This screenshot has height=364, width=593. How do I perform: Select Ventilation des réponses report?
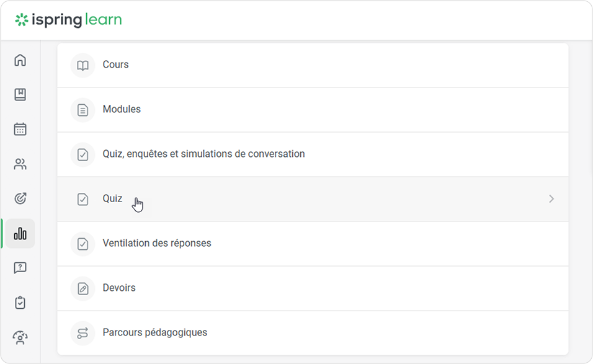click(157, 243)
